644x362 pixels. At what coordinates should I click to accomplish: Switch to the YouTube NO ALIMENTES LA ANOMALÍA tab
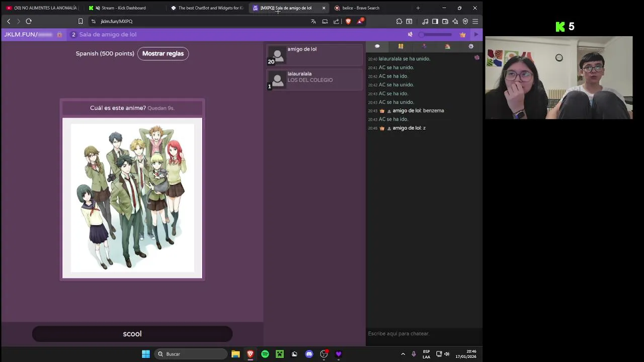42,8
